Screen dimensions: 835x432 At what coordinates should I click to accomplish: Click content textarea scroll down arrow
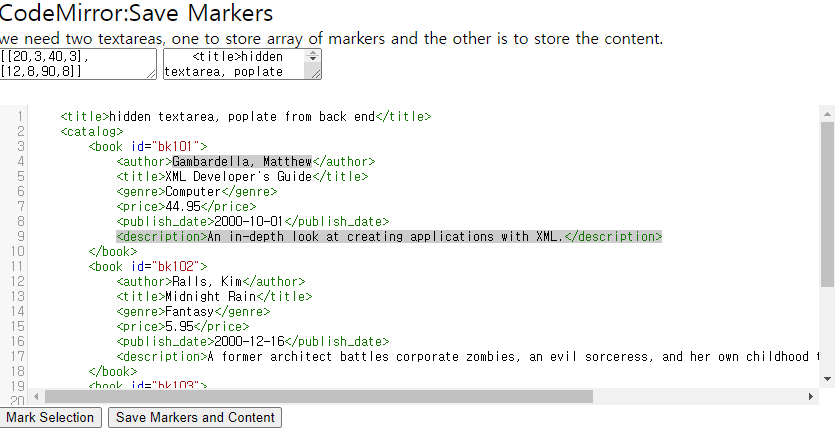(x=313, y=59)
